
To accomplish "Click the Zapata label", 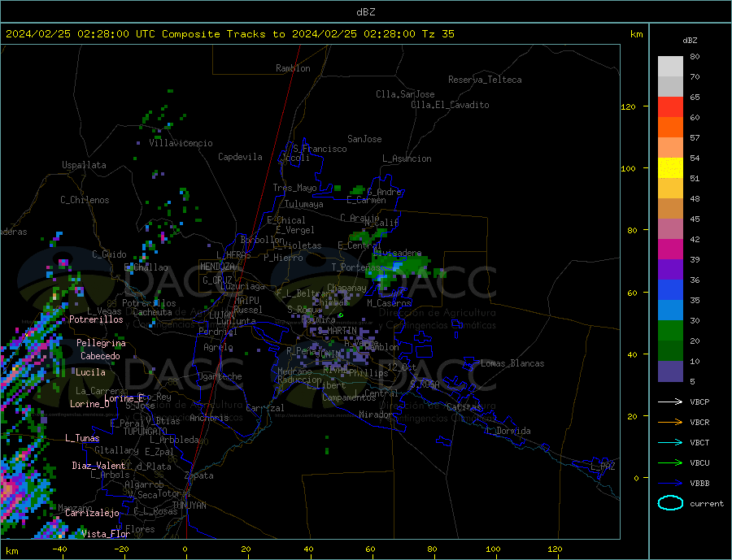I will point(199,475).
